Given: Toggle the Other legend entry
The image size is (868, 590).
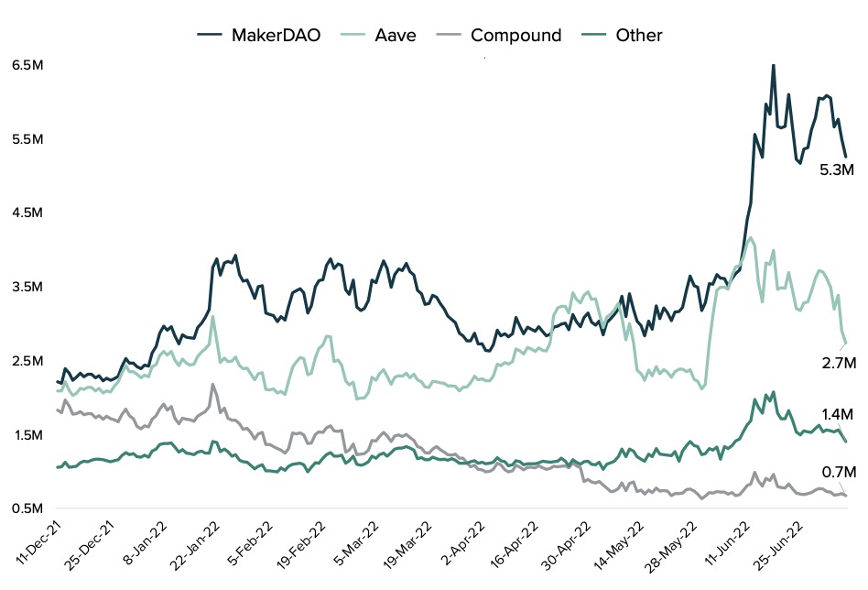Looking at the screenshot, I should click(x=638, y=36).
